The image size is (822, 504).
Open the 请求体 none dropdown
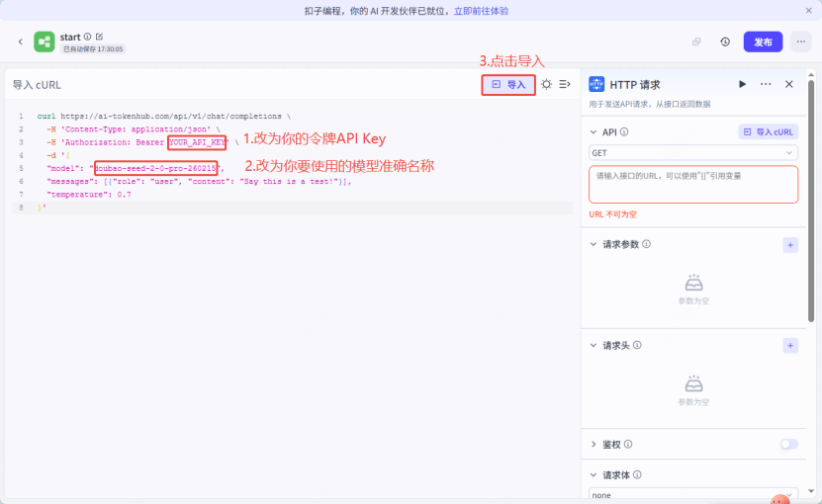coord(693,495)
